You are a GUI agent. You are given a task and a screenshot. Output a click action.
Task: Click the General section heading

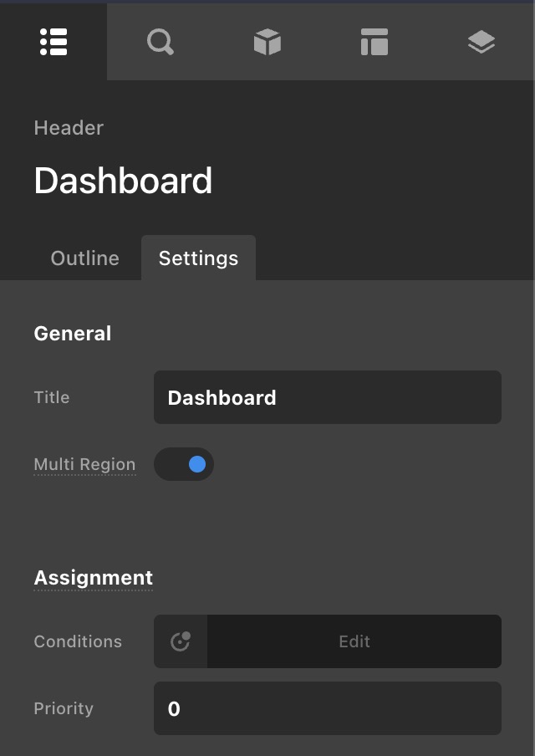(72, 334)
